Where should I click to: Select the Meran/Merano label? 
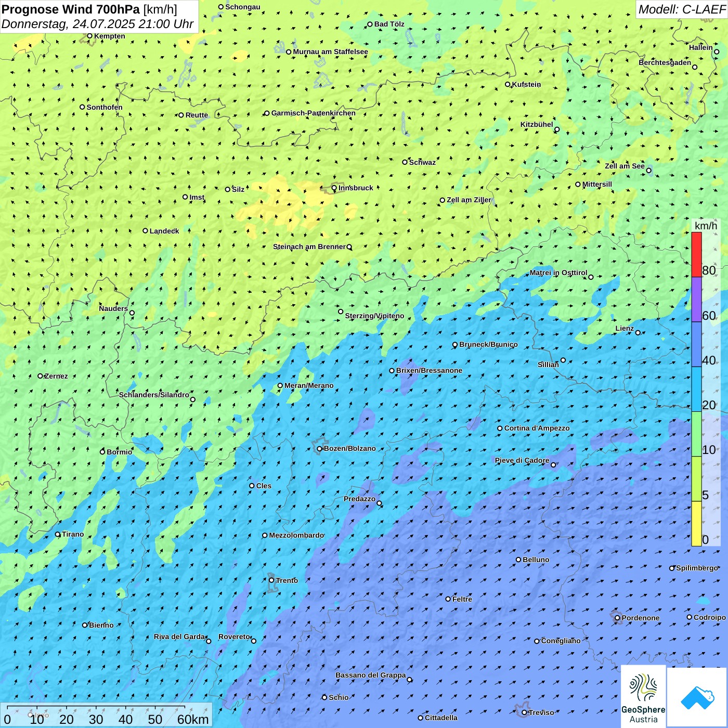point(309,385)
